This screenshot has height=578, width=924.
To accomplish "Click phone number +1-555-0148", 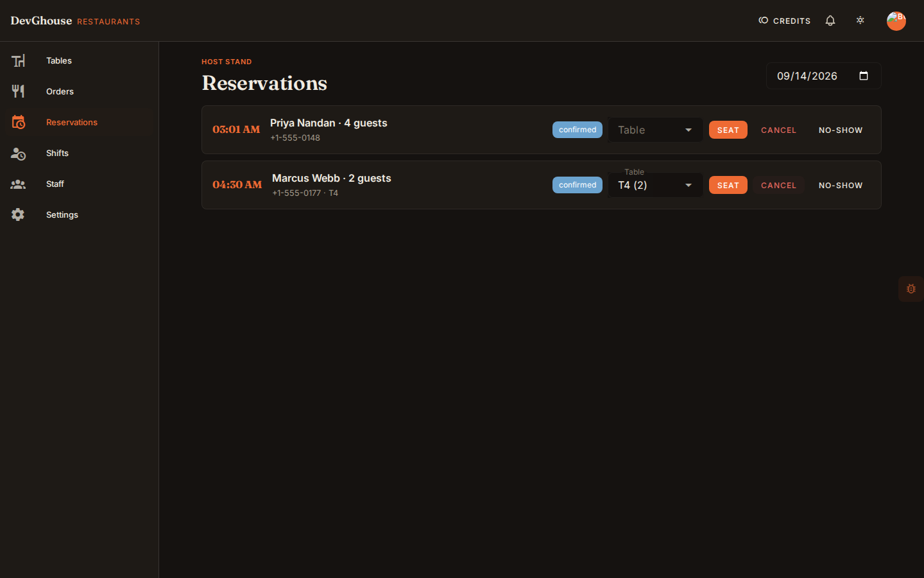I will point(295,137).
